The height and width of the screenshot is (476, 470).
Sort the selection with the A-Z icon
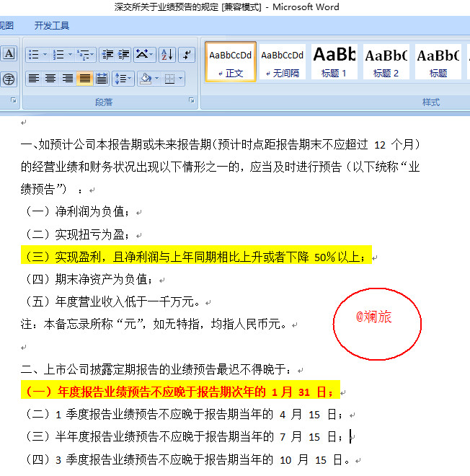pyautogui.click(x=167, y=55)
